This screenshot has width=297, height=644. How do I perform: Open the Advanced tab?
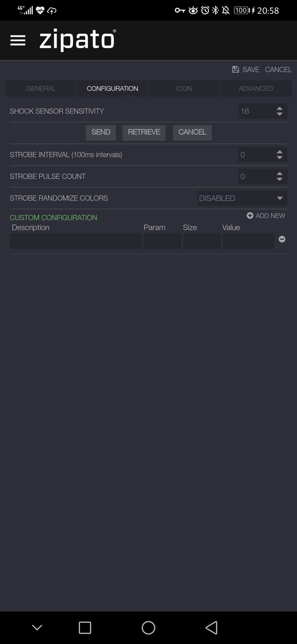pyautogui.click(x=256, y=88)
